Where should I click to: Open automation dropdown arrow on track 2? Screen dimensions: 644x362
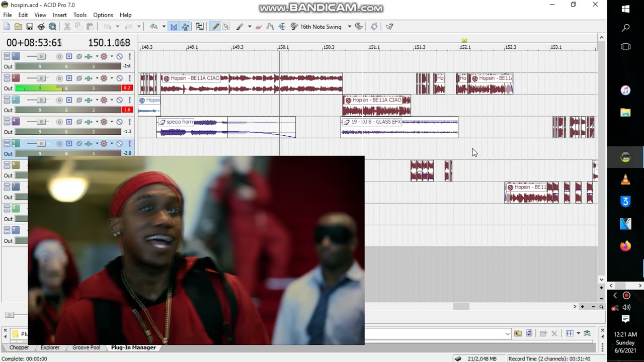pyautogui.click(x=111, y=78)
